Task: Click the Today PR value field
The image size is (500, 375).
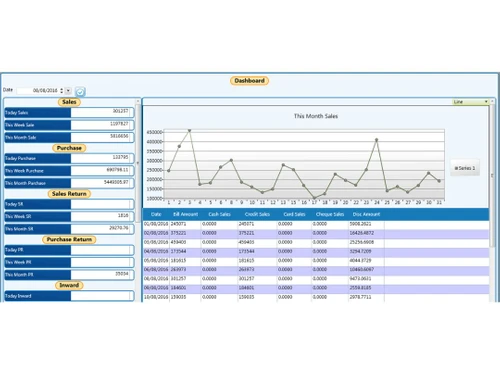Action: [x=102, y=250]
